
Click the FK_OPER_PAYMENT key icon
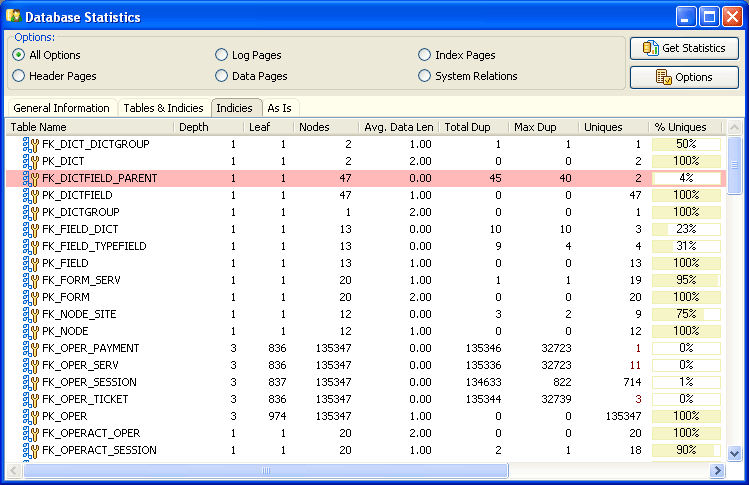(30, 348)
